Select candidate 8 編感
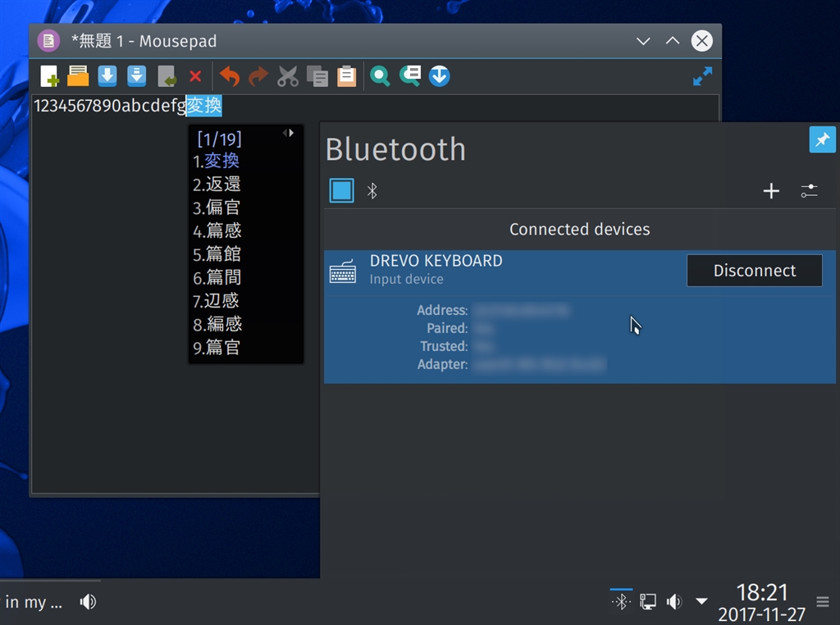This screenshot has width=840, height=625. pyautogui.click(x=217, y=324)
